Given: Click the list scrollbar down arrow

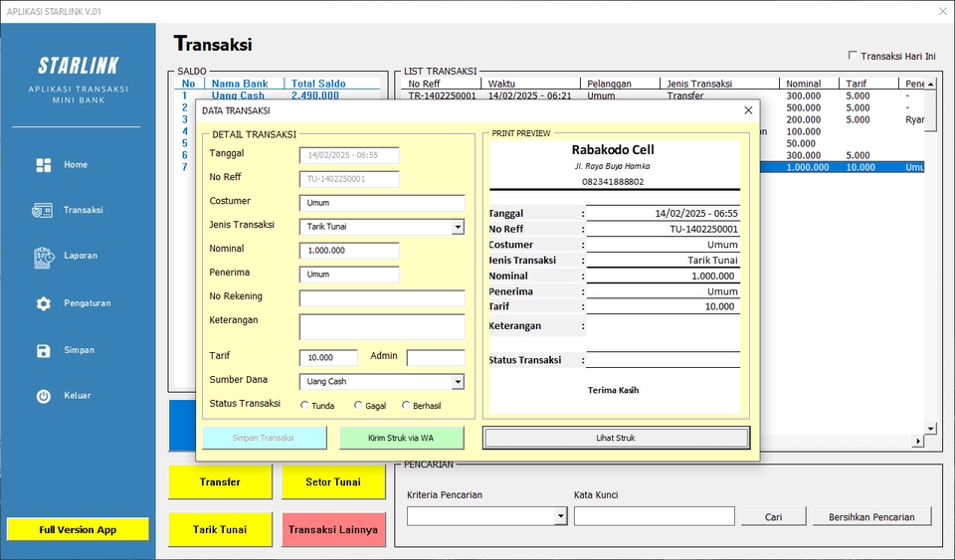Looking at the screenshot, I should 930,429.
